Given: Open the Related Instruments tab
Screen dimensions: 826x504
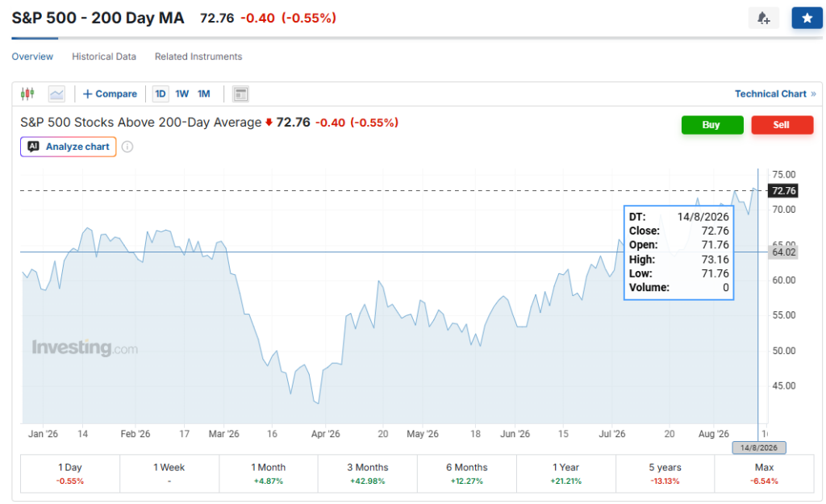Looking at the screenshot, I should tap(198, 56).
